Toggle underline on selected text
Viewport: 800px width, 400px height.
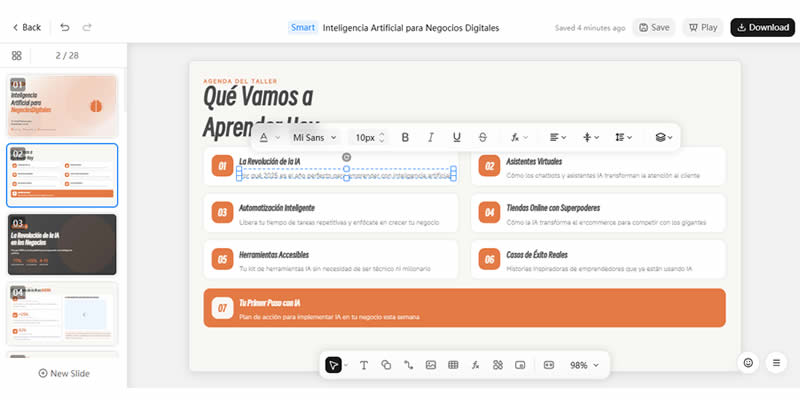[457, 137]
